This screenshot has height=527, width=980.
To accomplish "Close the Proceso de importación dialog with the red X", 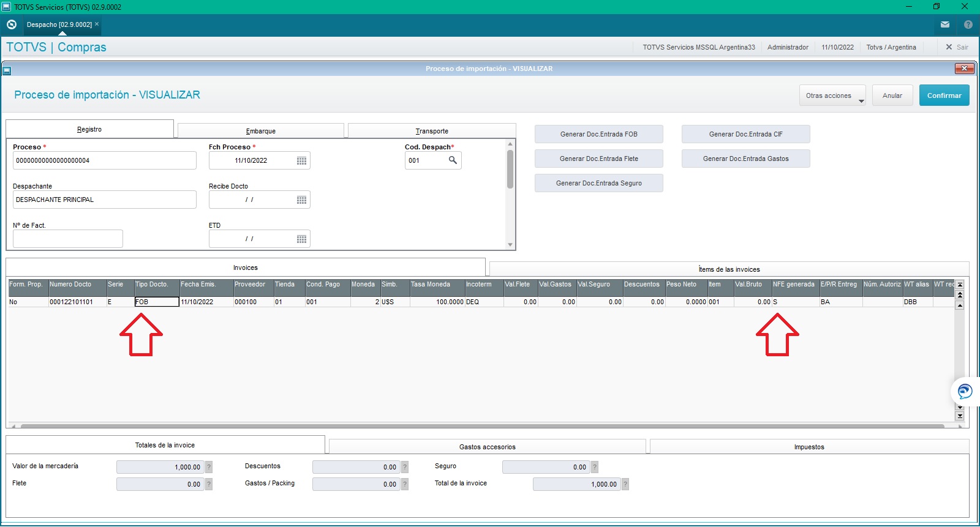I will click(x=964, y=69).
